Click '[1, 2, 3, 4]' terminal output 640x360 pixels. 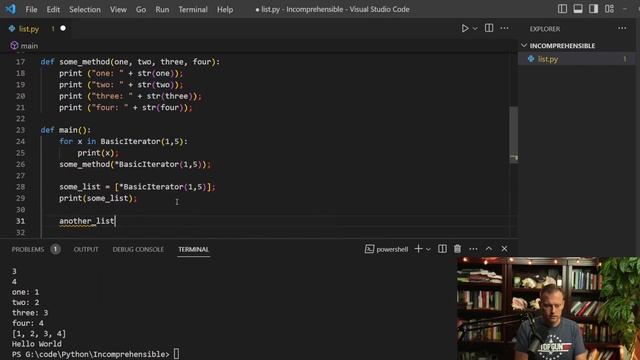(x=39, y=333)
